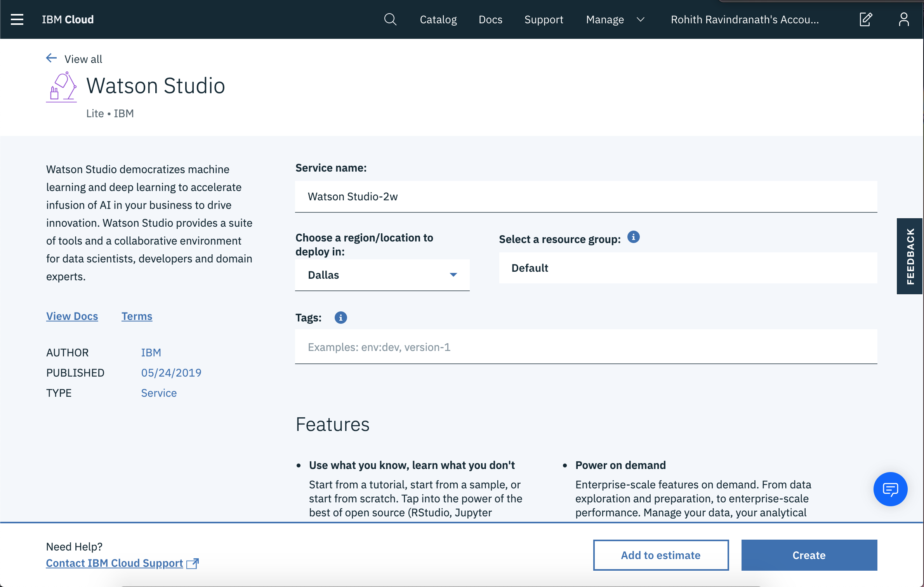Click info icon next to Tags
The image size is (924, 587).
click(x=340, y=318)
